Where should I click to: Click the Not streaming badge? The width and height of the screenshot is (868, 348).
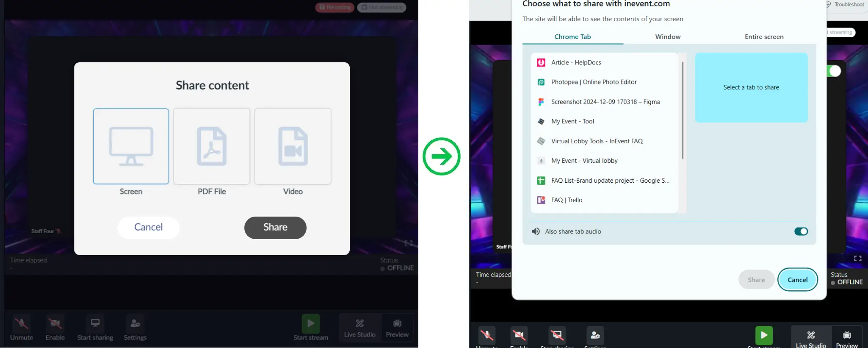[381, 7]
